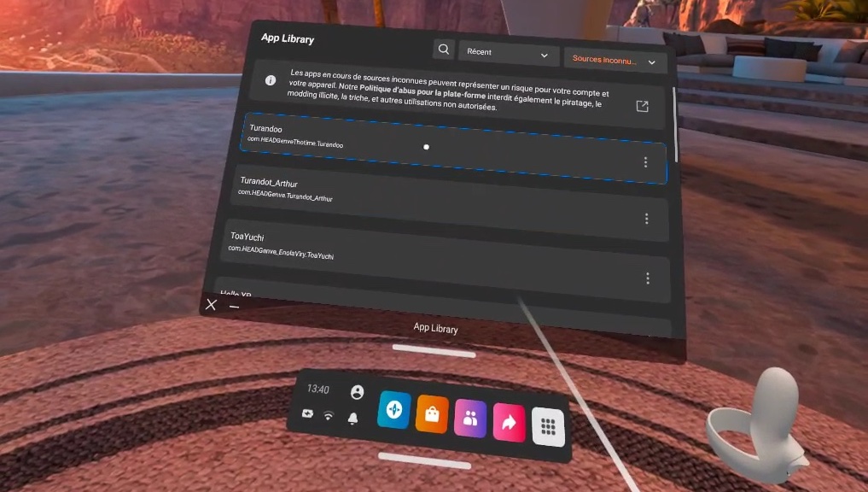Open options menu for Turandoo
868x492 pixels.
(645, 161)
